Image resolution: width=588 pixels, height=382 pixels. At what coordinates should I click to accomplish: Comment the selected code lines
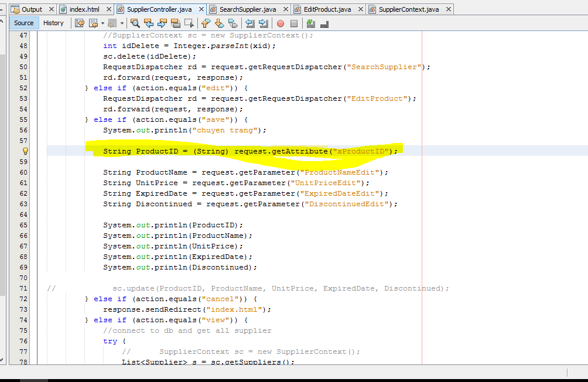click(x=311, y=23)
